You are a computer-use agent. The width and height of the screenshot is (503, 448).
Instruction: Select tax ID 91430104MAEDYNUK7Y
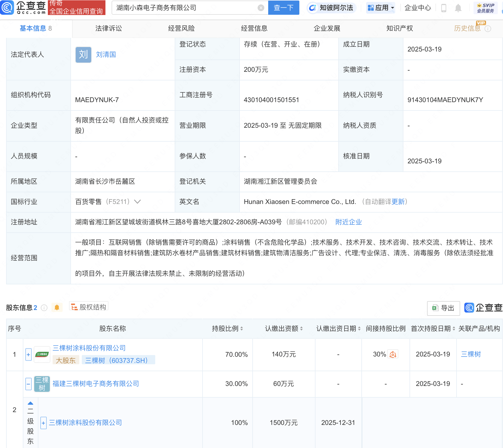point(445,100)
